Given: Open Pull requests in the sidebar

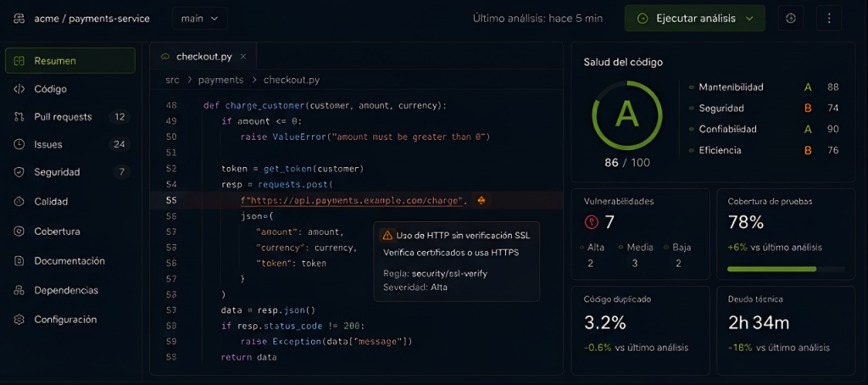Looking at the screenshot, I should (70, 117).
